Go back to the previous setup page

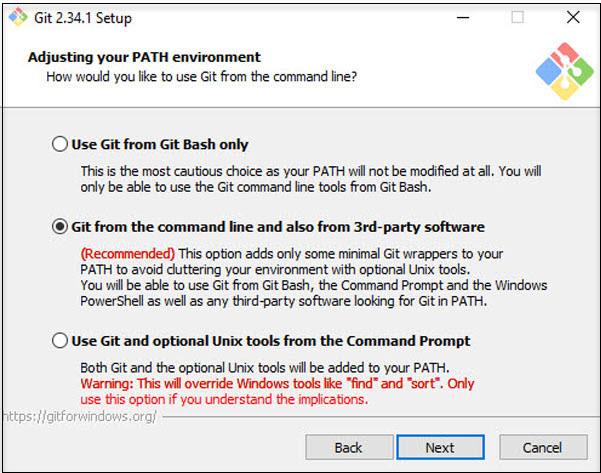pyautogui.click(x=348, y=447)
